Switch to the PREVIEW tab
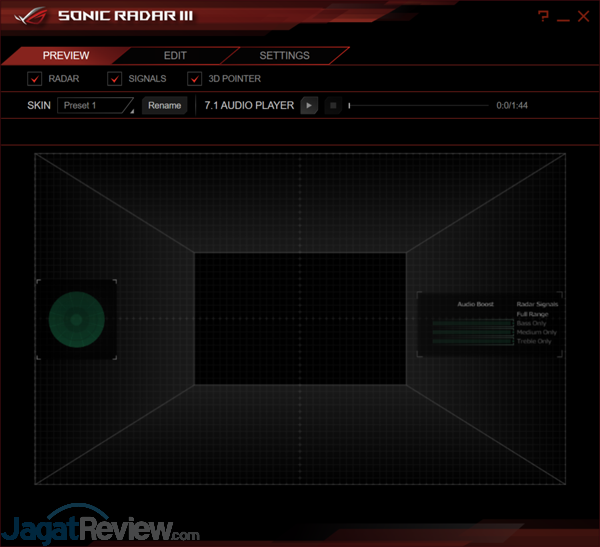600x547 pixels. pos(66,56)
